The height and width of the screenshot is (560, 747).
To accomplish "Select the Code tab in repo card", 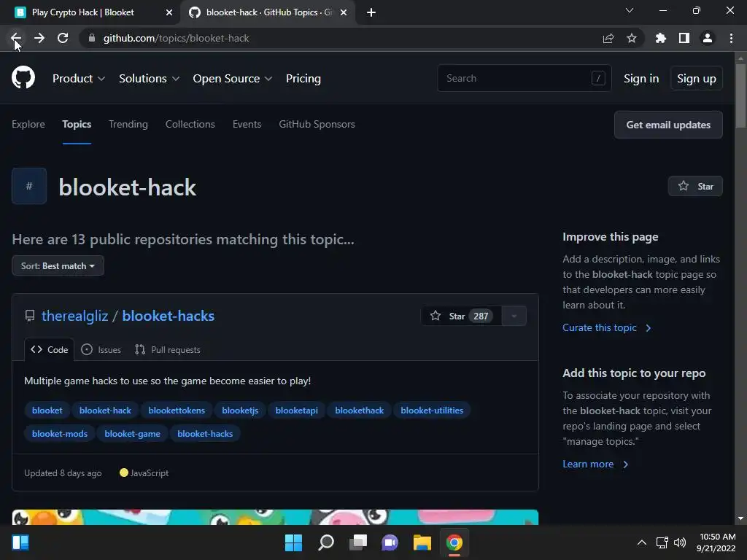I will [x=50, y=349].
